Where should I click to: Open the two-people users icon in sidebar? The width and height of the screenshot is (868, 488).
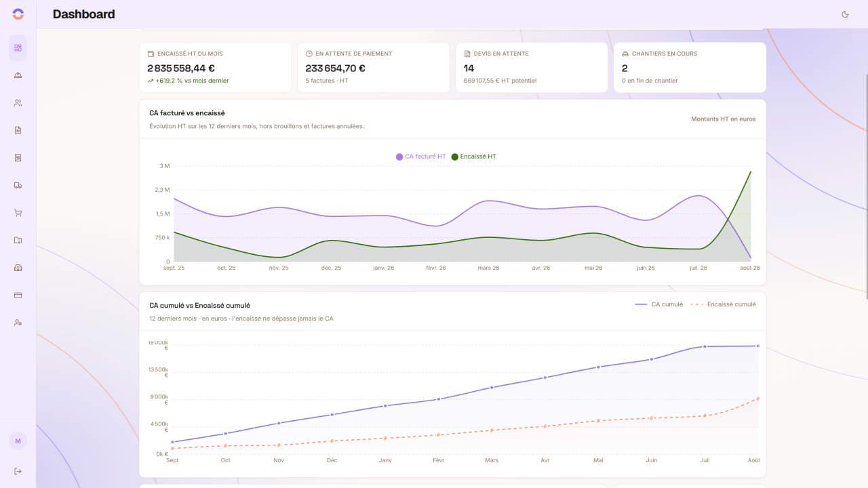click(x=18, y=103)
